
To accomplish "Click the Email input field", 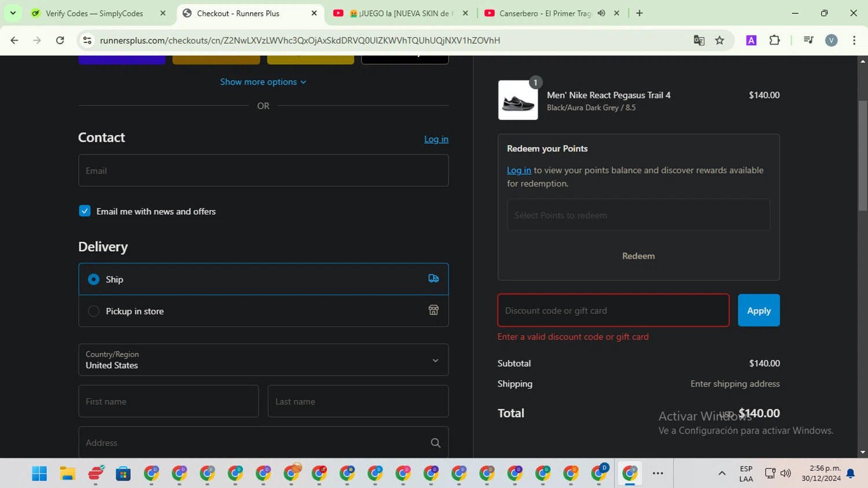I will 263,170.
